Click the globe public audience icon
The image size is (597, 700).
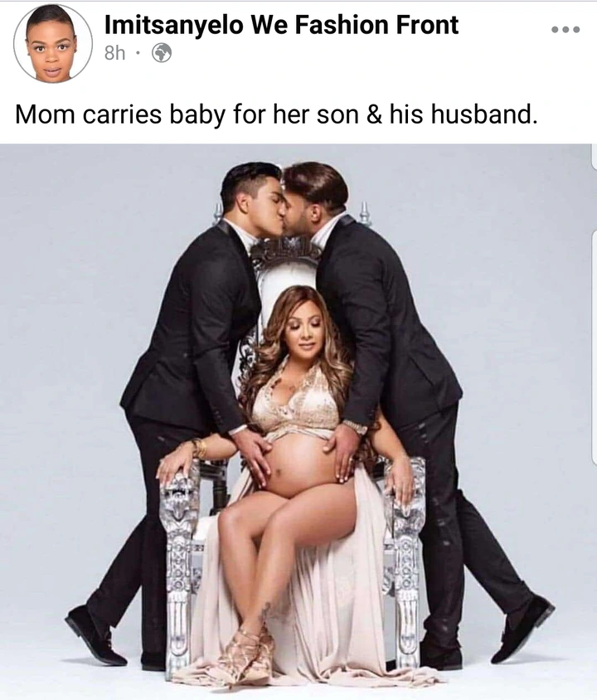click(x=162, y=53)
